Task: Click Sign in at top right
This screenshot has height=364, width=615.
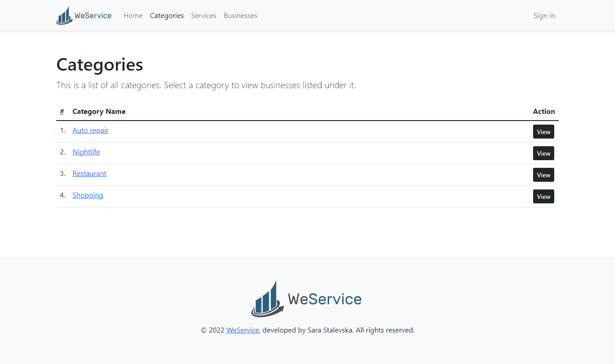Action: pyautogui.click(x=544, y=16)
